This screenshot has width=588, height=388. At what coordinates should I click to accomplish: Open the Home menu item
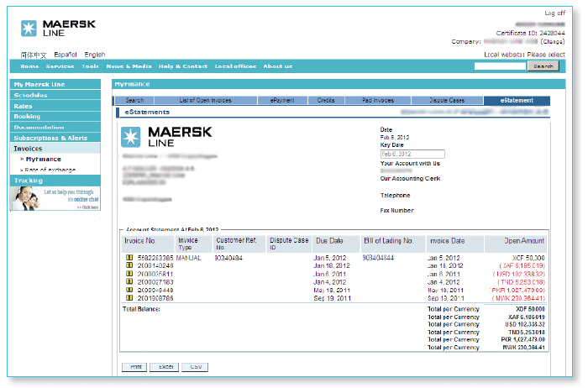pos(29,66)
